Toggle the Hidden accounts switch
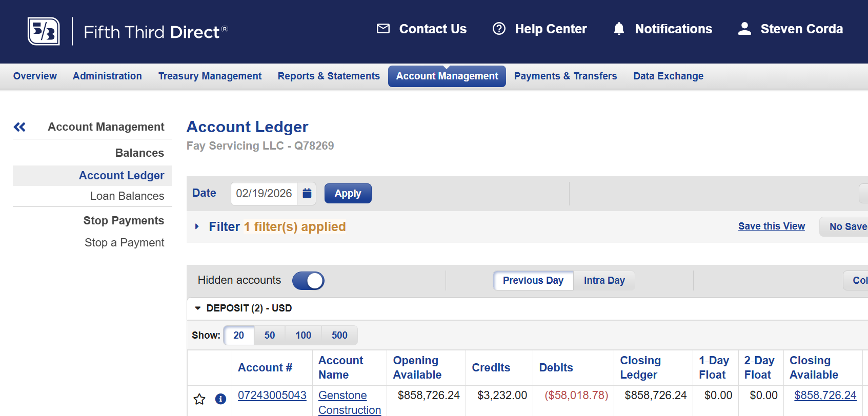Image resolution: width=868 pixels, height=416 pixels. [308, 281]
